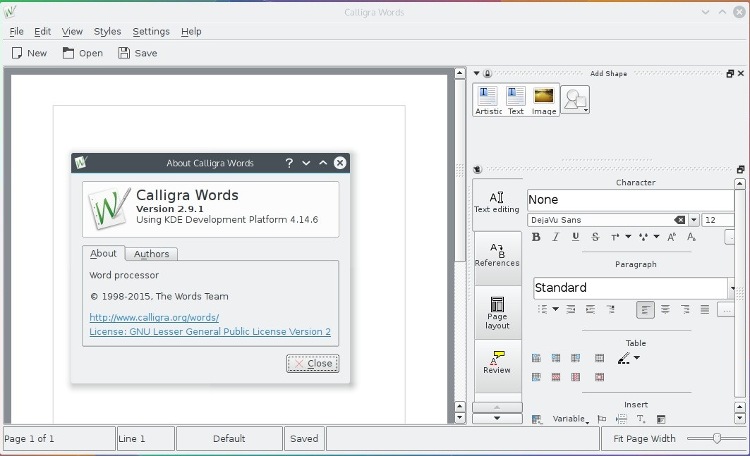Center-align the paragraph
This screenshot has width=750, height=456.
665,310
